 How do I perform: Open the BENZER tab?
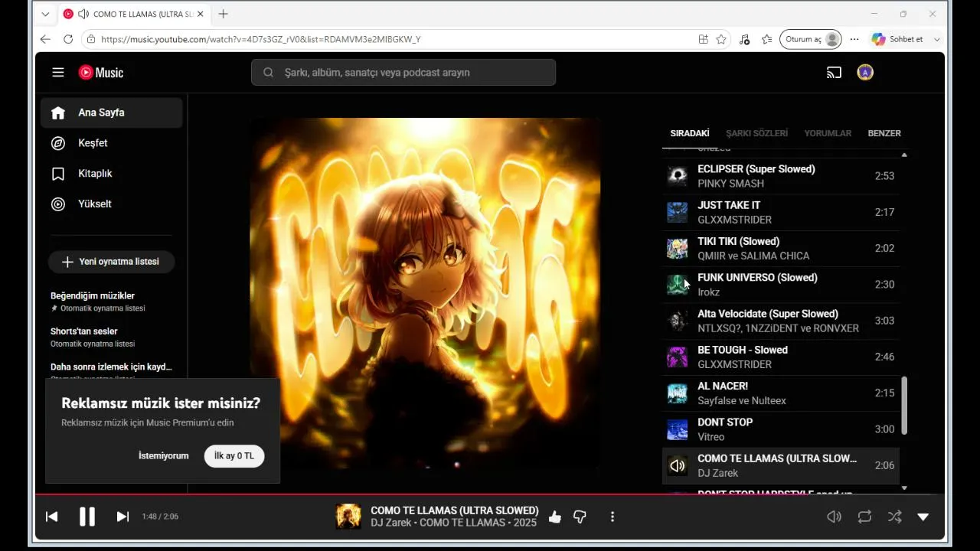pyautogui.click(x=884, y=133)
